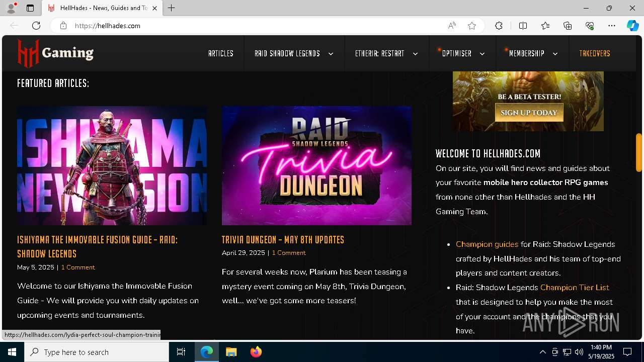Expand the Membership dropdown chevron
The image size is (644, 362).
click(x=555, y=54)
